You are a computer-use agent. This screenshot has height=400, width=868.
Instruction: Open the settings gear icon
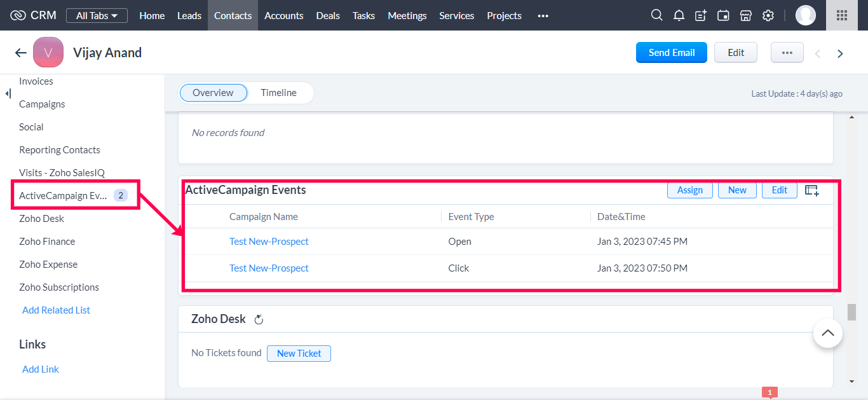tap(768, 15)
